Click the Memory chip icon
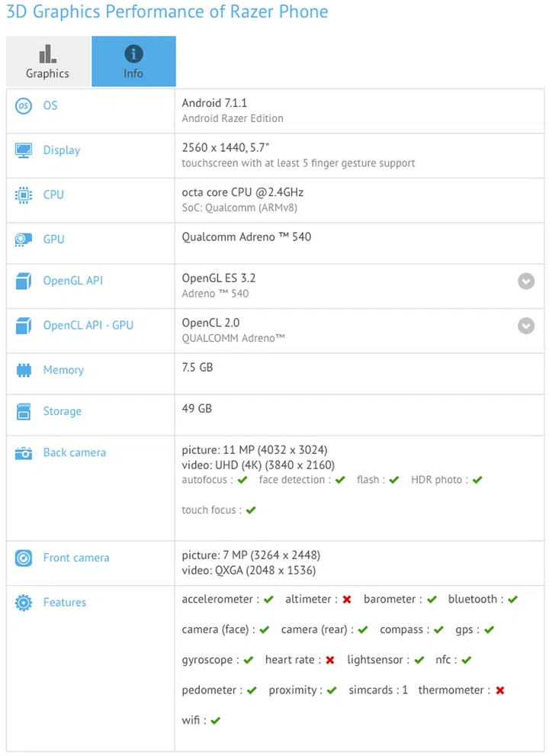 tap(23, 371)
